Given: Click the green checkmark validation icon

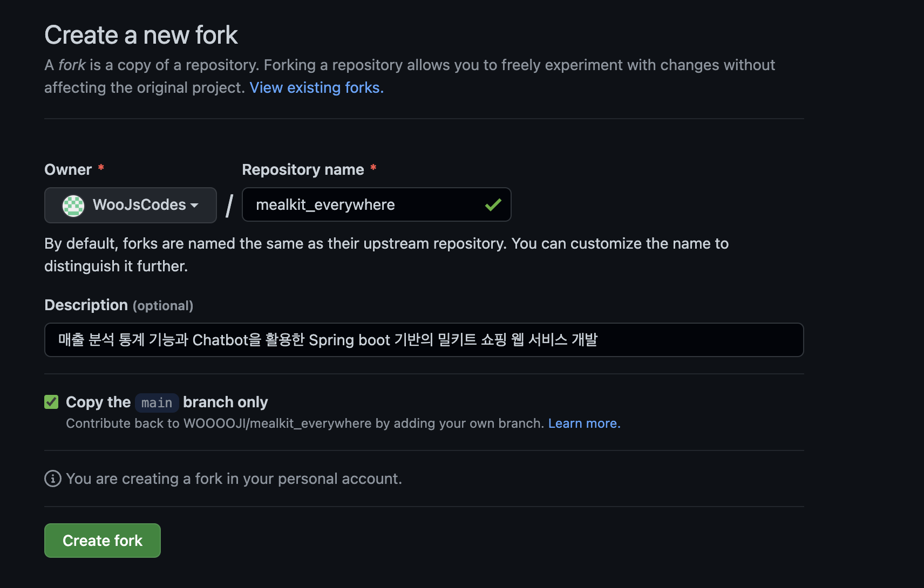Looking at the screenshot, I should coord(493,205).
